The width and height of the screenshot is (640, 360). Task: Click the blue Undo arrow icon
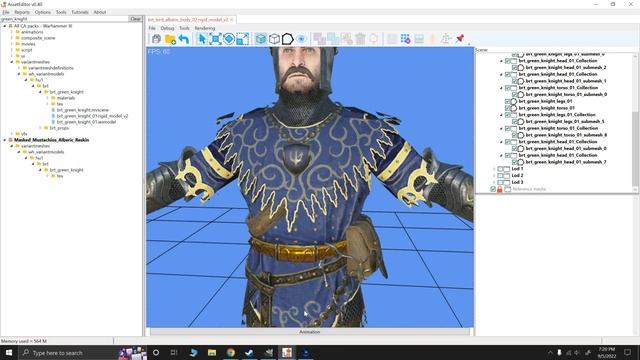[x=184, y=39]
